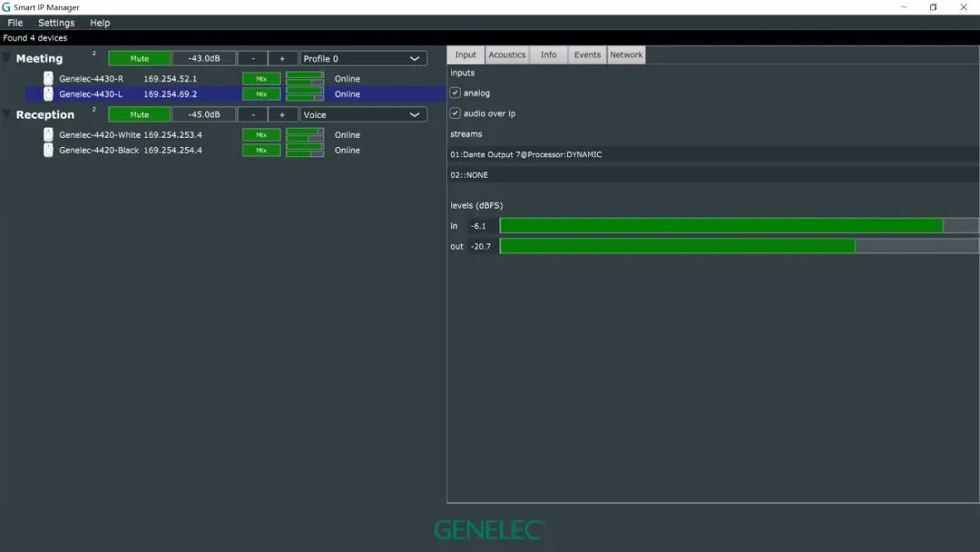Click the Genelec-4430-L level meter
The height and width of the screenshot is (552, 980).
pos(305,94)
